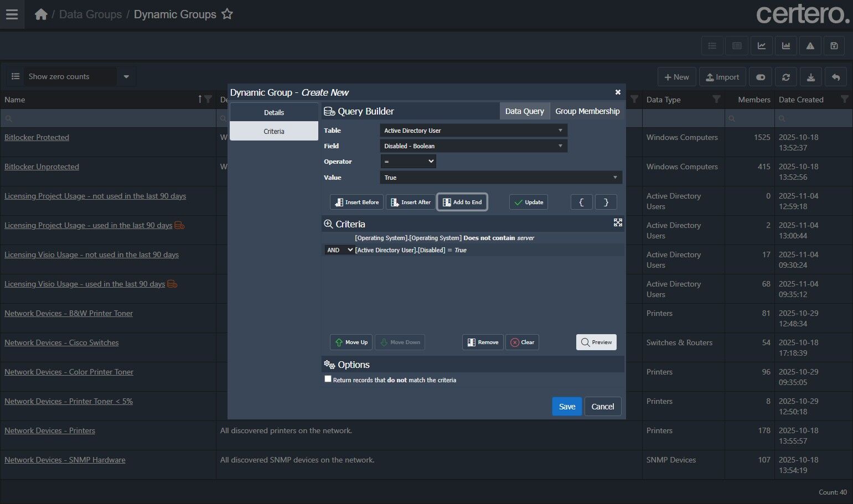Open the table layout toolbar icon
The height and width of the screenshot is (504, 853).
[737, 46]
